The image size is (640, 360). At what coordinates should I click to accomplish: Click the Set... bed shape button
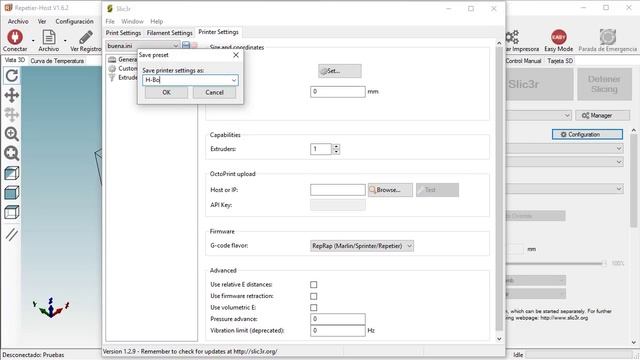(x=340, y=71)
